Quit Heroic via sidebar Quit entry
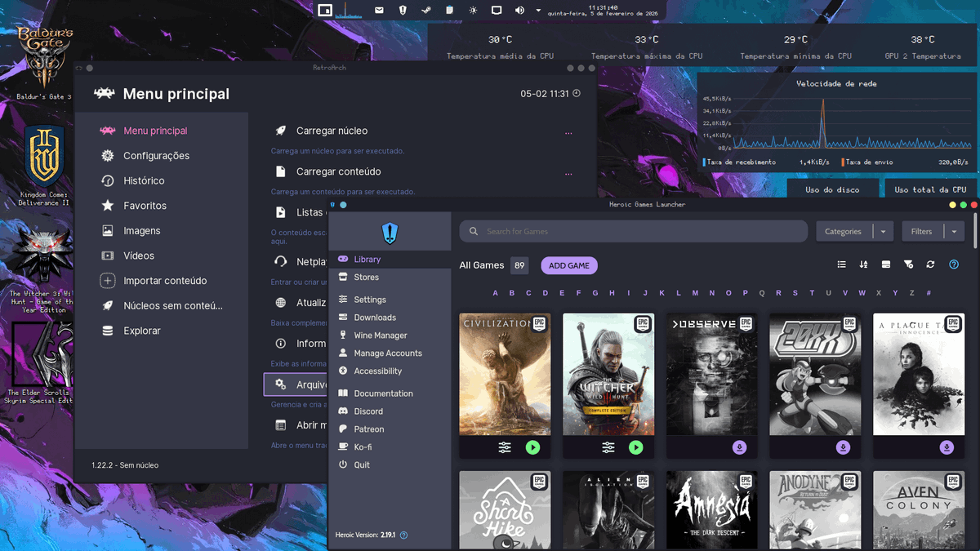980x551 pixels. (x=390, y=465)
